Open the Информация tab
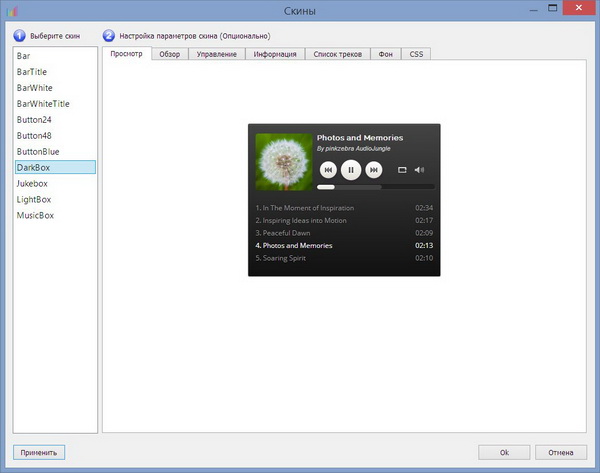 [275, 54]
